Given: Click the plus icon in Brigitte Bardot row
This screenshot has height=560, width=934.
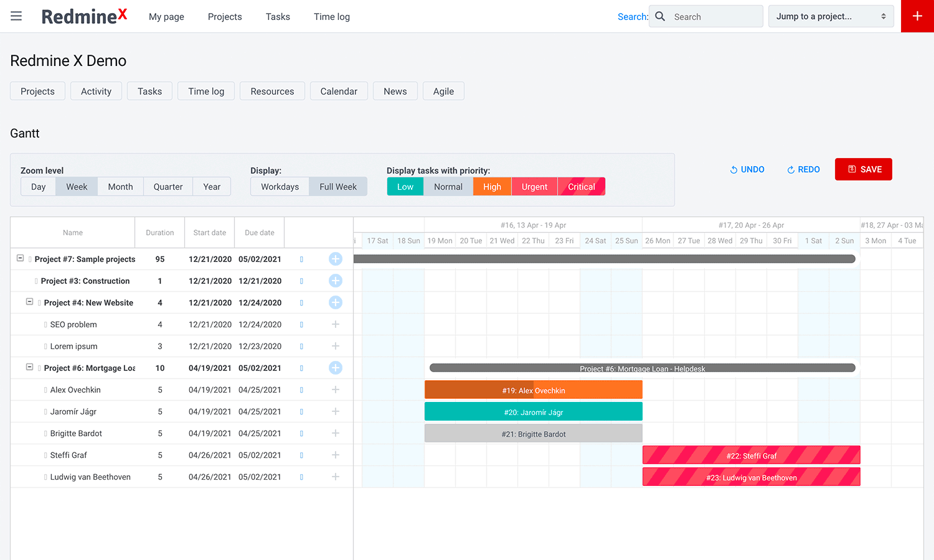Looking at the screenshot, I should tap(336, 433).
